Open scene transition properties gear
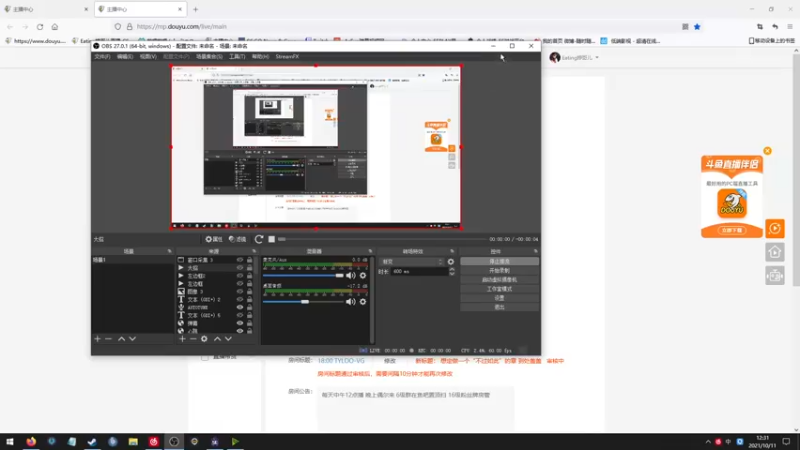The image size is (800, 450). (x=451, y=262)
